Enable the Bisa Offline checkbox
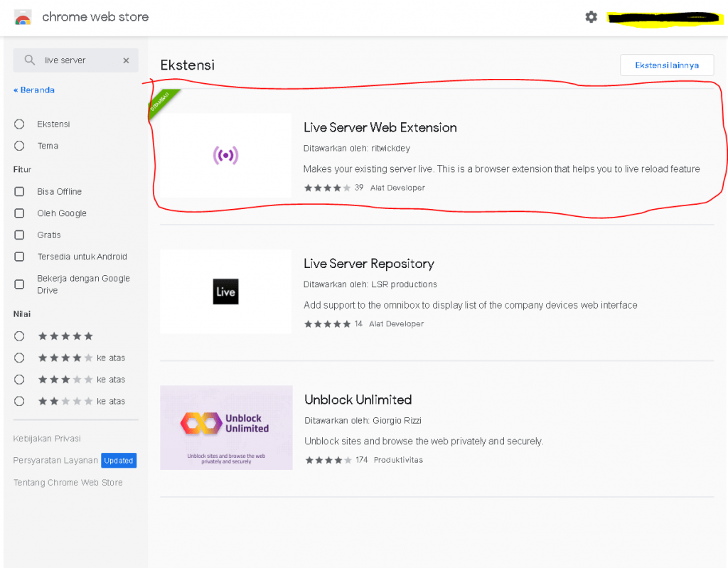The width and height of the screenshot is (728, 568). tap(19, 191)
